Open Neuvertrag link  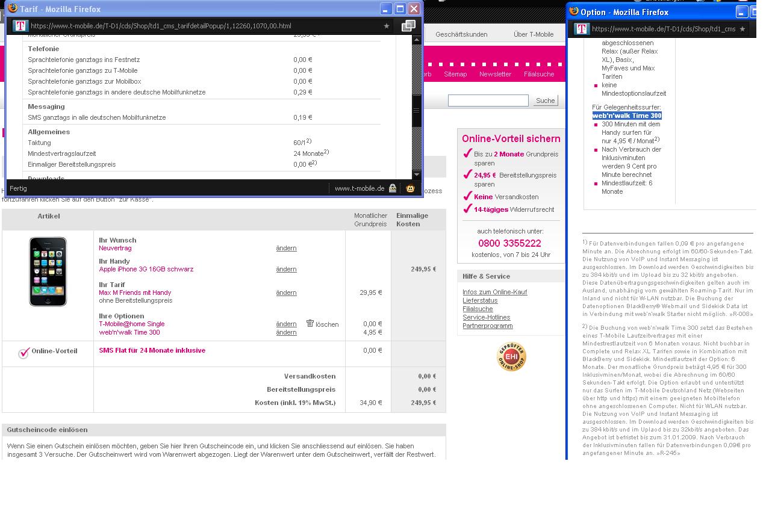pos(115,248)
